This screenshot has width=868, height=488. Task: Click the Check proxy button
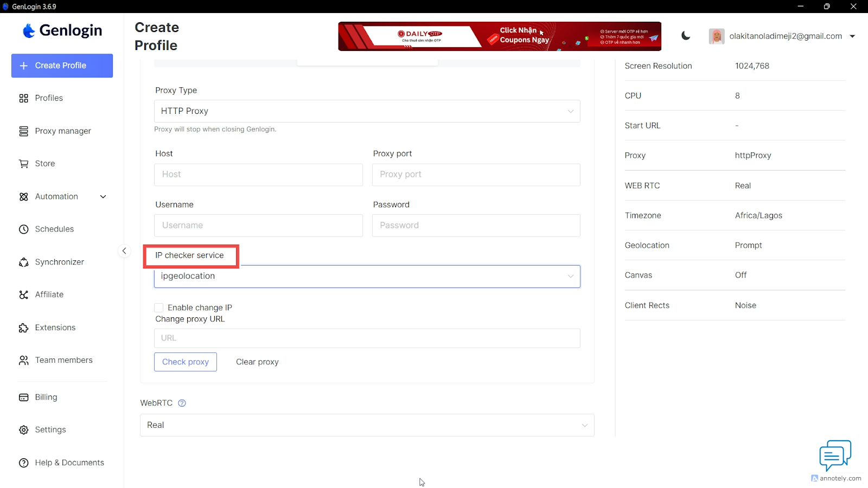[186, 362]
